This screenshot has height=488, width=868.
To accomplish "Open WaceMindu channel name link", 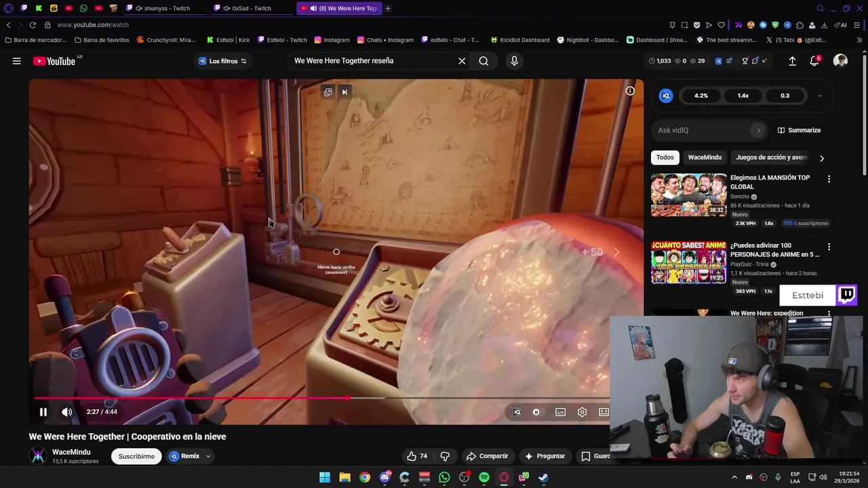I will 71,452.
